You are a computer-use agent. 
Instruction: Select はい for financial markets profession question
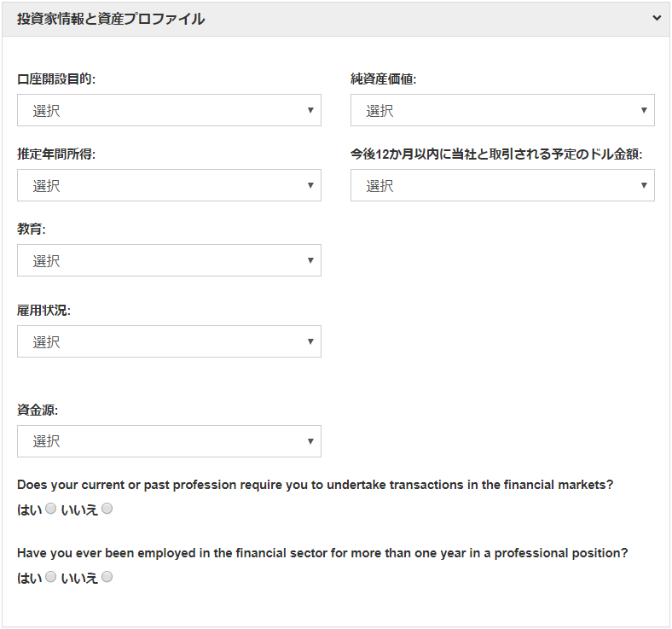pyautogui.click(x=50, y=510)
